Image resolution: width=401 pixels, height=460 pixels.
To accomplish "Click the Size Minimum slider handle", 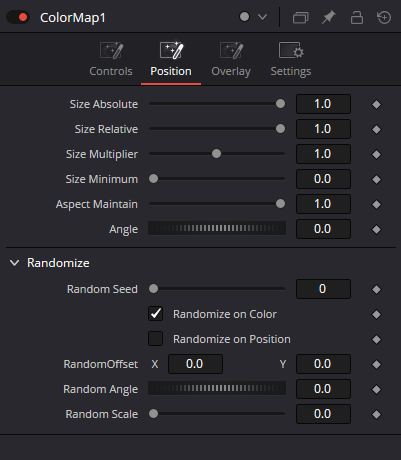I will 153,179.
